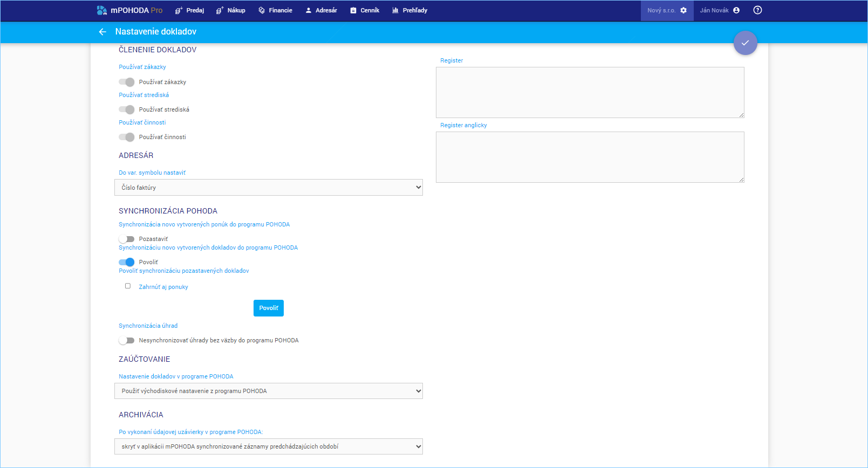Save settings with the checkmark button

[745, 43]
